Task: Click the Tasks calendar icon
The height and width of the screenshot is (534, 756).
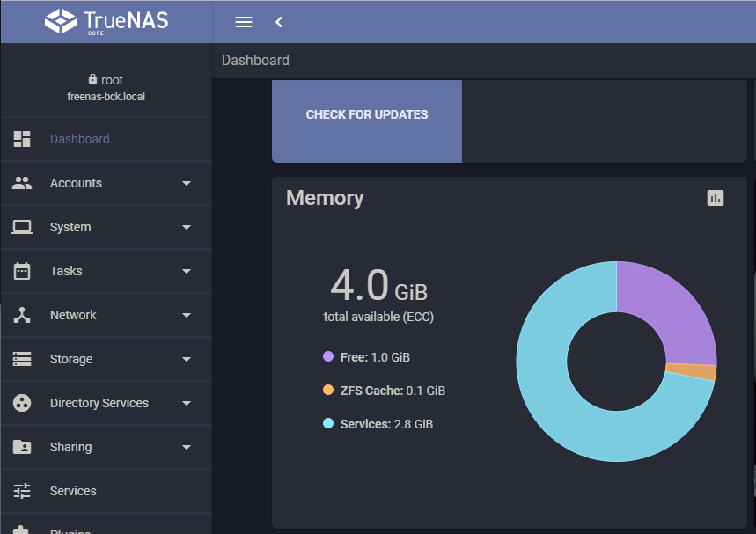Action: click(x=22, y=271)
